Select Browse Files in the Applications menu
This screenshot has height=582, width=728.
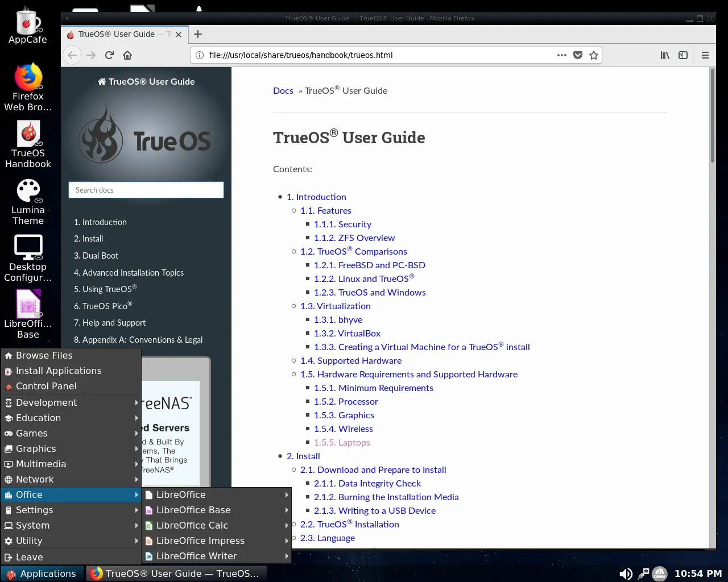click(71, 355)
